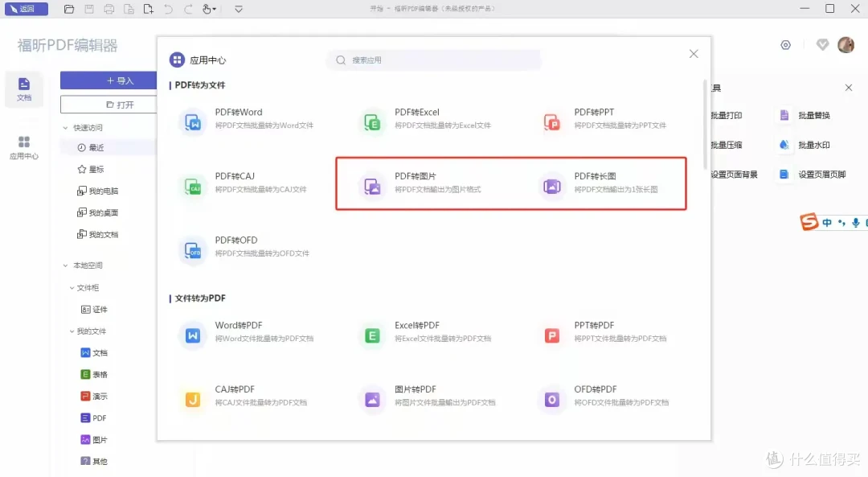This screenshot has width=868, height=477.
Task: Click the undo toolbar icon
Action: 168,9
